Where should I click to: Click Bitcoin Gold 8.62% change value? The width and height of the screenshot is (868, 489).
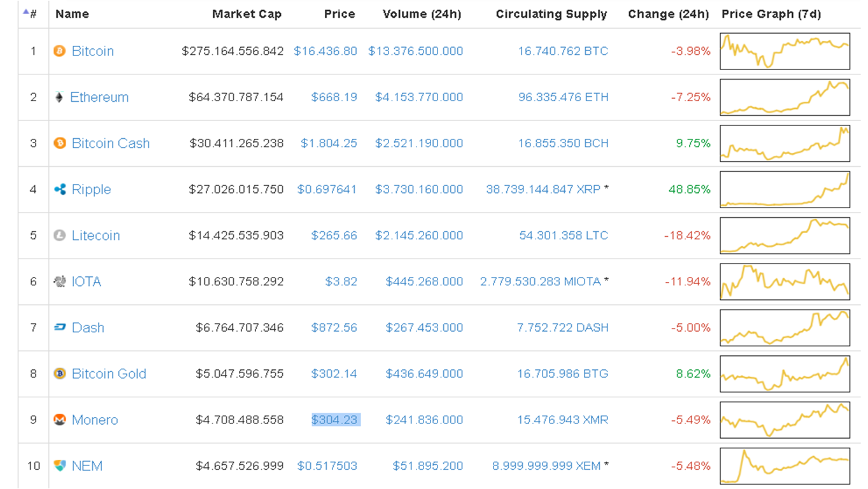(694, 374)
